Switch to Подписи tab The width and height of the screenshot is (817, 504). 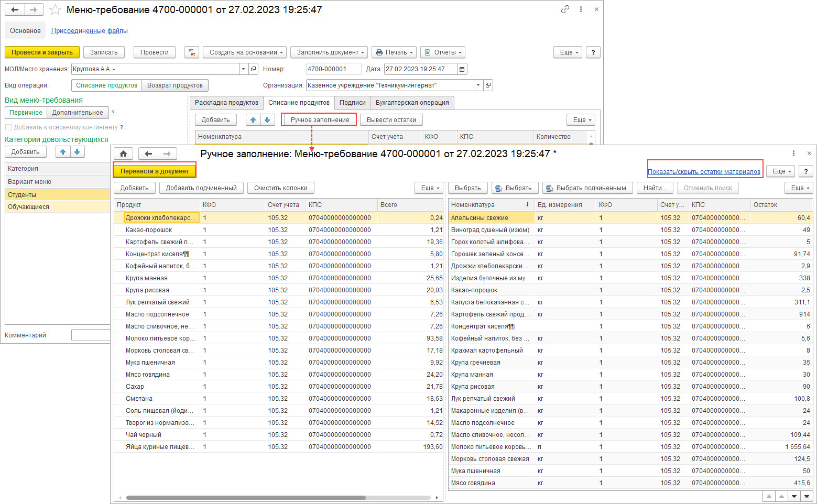[x=353, y=103]
